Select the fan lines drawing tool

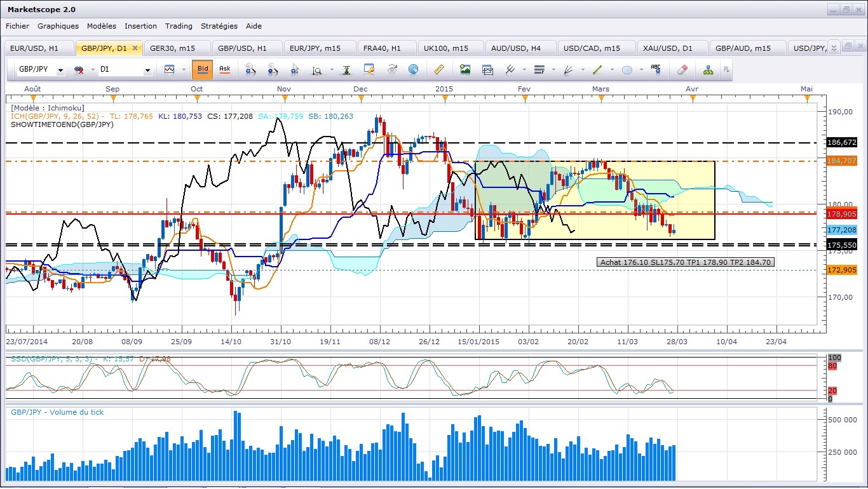tap(569, 69)
